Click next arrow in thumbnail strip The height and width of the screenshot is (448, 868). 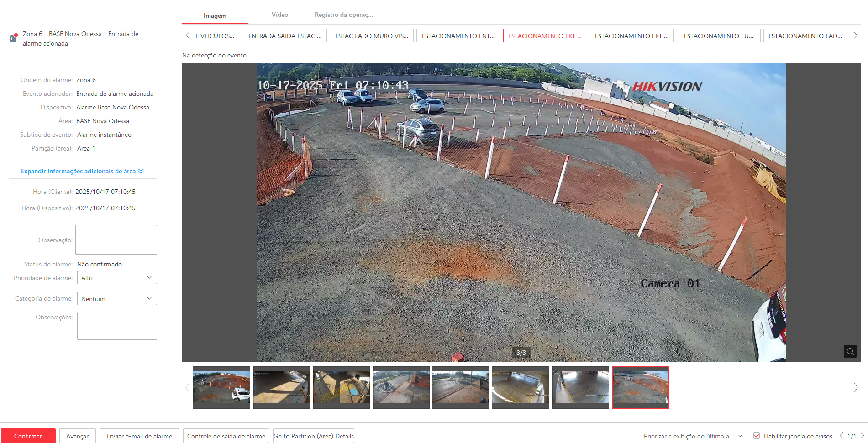click(x=855, y=387)
